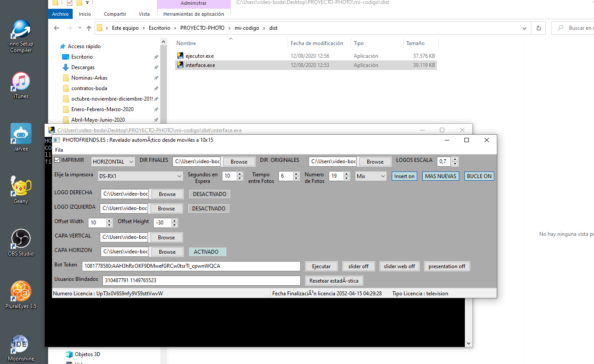Click the Ejecutar button
Image resolution: width=594 pixels, height=364 pixels.
(321, 266)
